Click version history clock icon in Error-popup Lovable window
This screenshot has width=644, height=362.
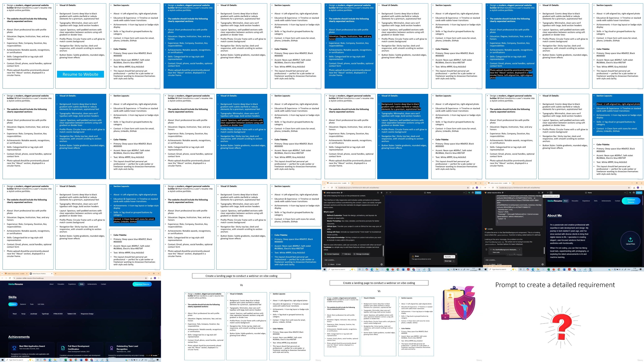[x=378, y=193]
